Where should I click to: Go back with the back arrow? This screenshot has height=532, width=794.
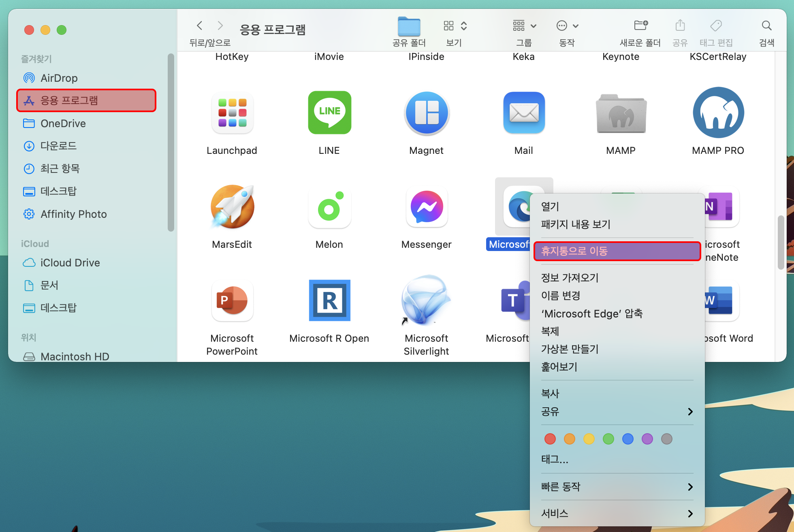pos(199,26)
